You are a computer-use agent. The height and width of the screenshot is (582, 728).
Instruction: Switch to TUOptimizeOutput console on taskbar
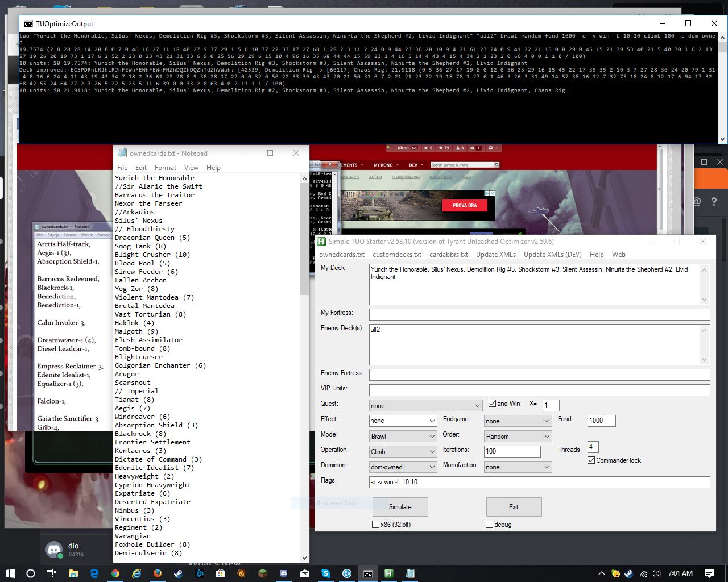pyautogui.click(x=368, y=573)
